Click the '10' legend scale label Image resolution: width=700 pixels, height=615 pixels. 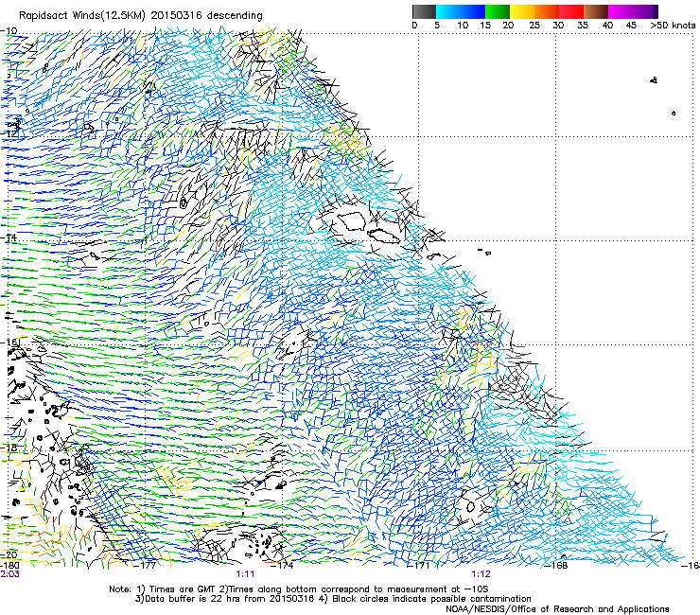point(463,26)
